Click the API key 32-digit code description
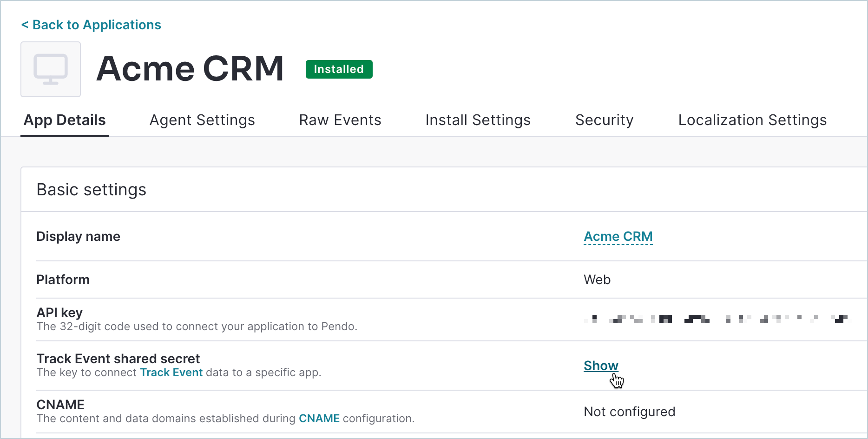868x439 pixels. [197, 327]
